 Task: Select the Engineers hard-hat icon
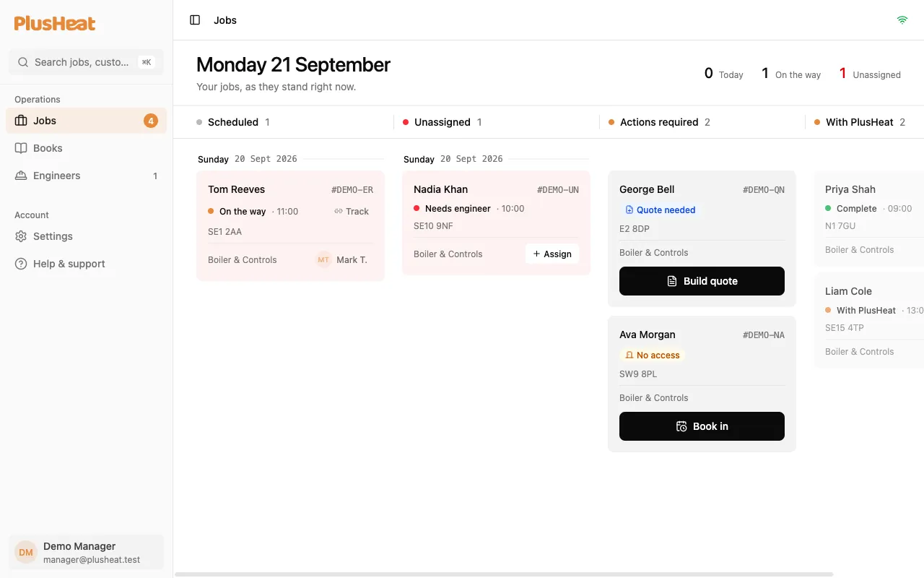click(21, 176)
